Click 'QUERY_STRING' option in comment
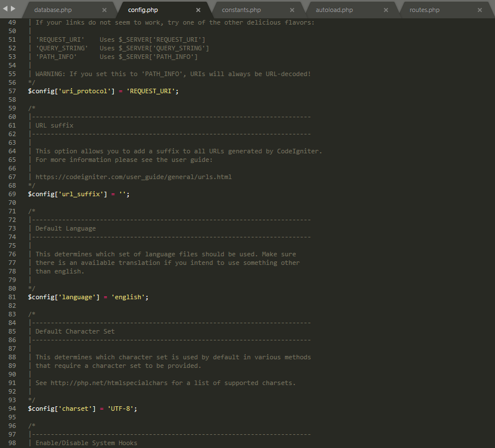The height and width of the screenshot is (448, 495). [x=62, y=48]
